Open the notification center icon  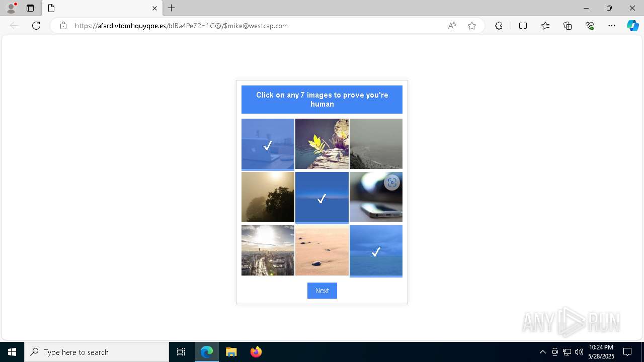click(x=627, y=352)
